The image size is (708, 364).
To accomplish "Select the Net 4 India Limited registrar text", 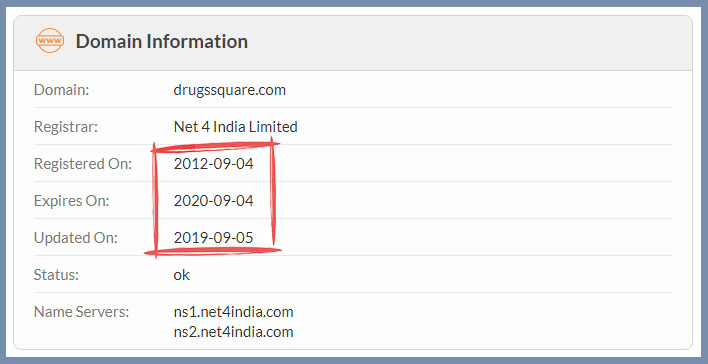I will 235,127.
